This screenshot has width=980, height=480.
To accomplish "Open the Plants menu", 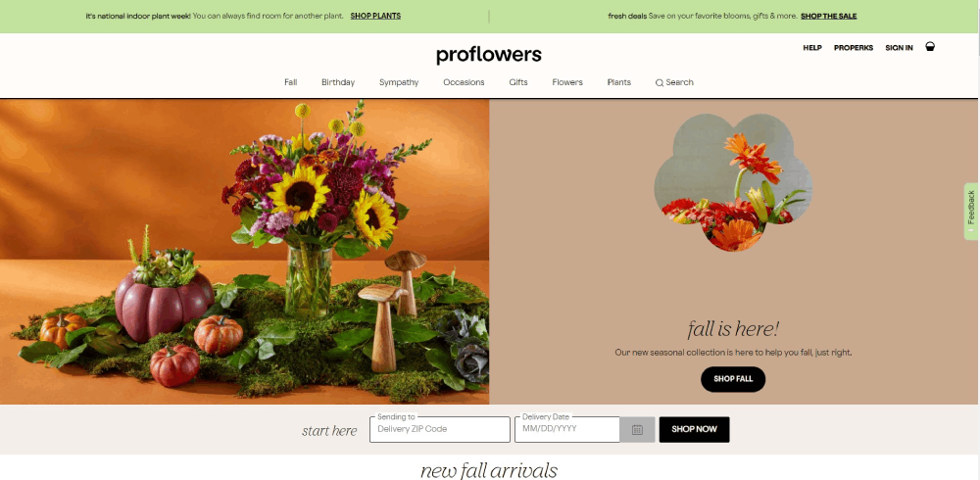I will [x=618, y=82].
